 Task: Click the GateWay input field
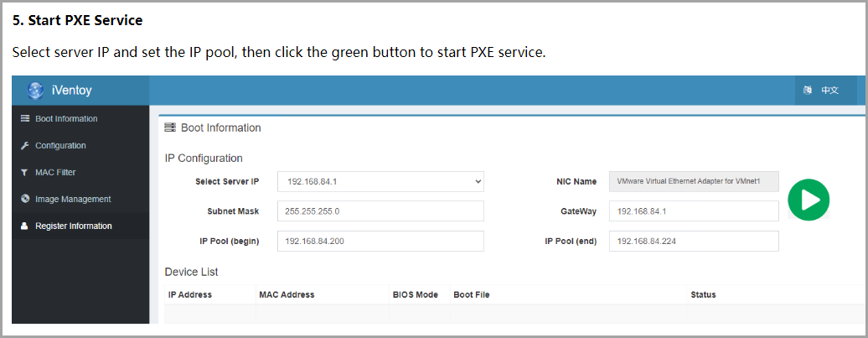(x=694, y=211)
